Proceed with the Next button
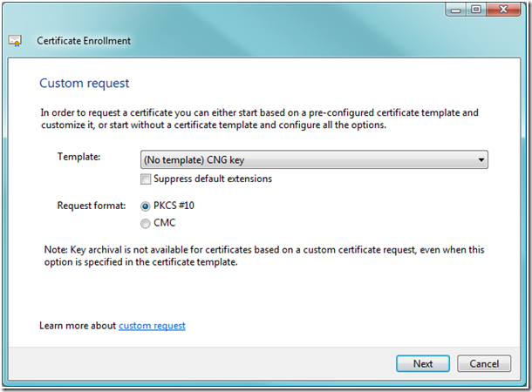The image size is (532, 392). tap(423, 363)
